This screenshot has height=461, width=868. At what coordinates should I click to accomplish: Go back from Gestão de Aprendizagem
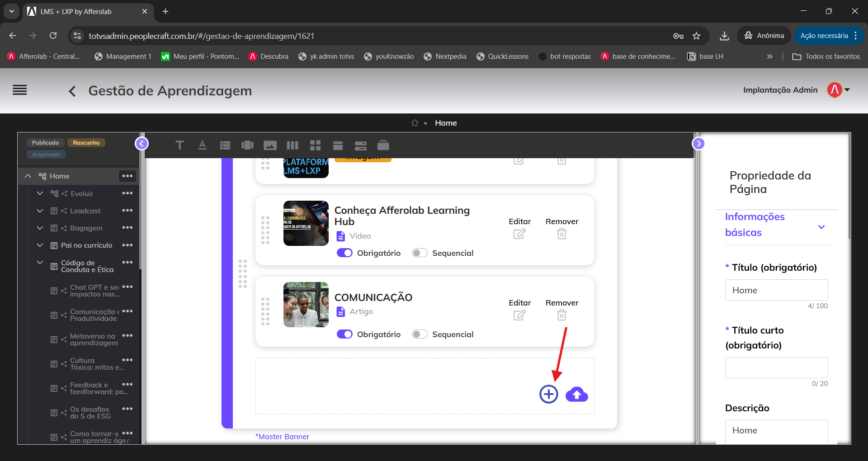pyautogui.click(x=72, y=91)
